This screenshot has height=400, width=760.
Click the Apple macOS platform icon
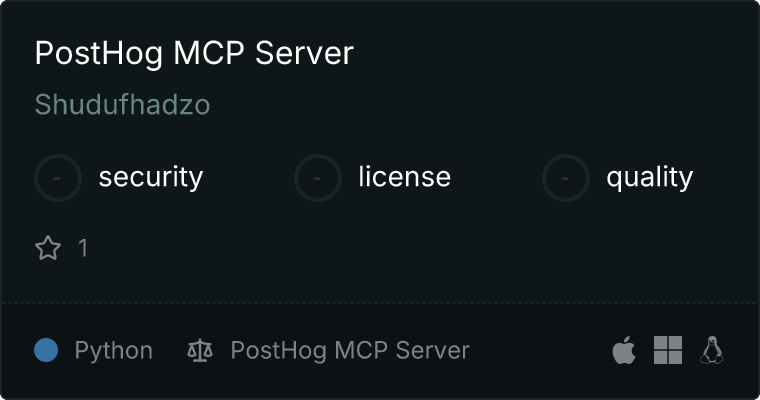624,350
